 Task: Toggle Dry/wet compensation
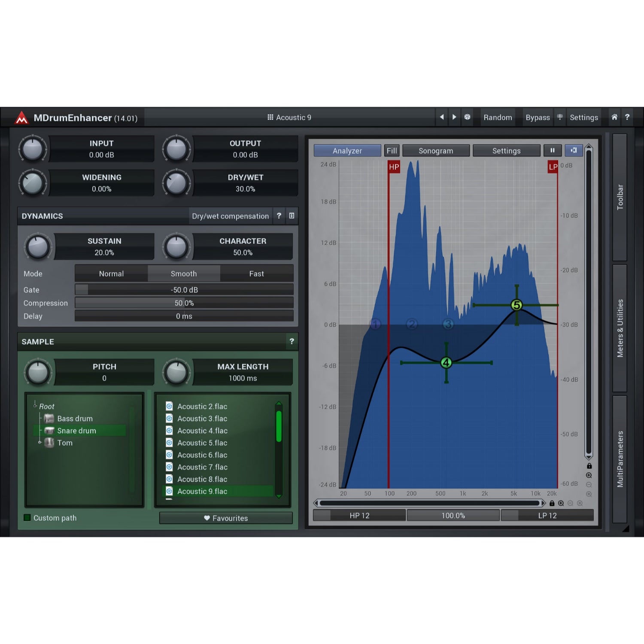click(230, 216)
